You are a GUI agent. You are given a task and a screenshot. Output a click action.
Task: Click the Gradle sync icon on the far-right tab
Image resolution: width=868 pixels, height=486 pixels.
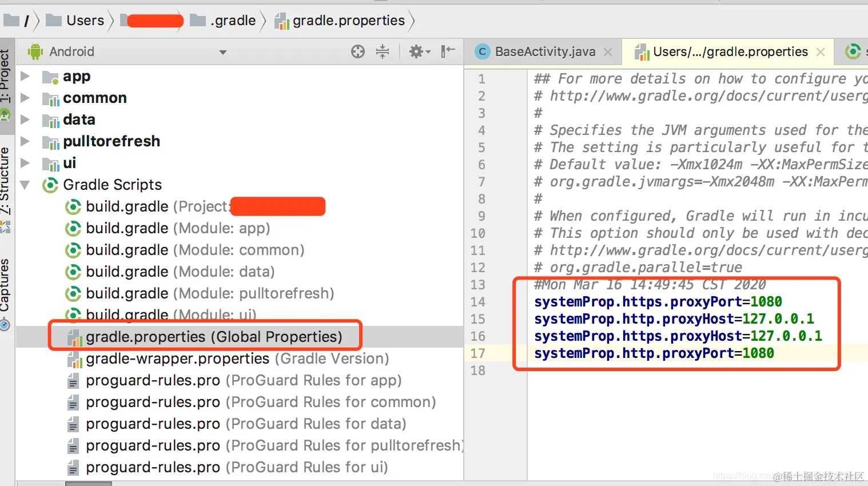[x=853, y=51]
